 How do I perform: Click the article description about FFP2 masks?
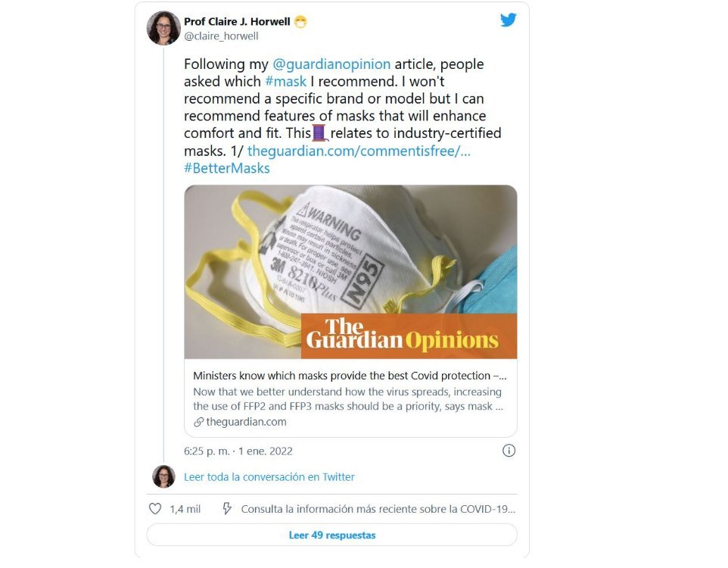click(x=348, y=399)
